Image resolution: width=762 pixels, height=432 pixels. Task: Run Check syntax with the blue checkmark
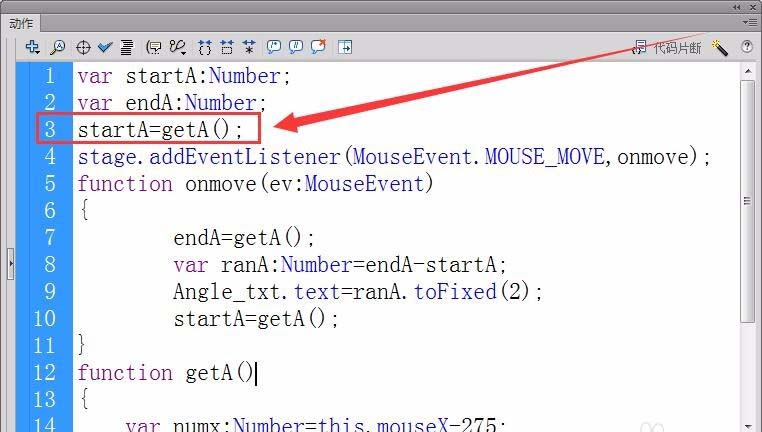tap(105, 47)
